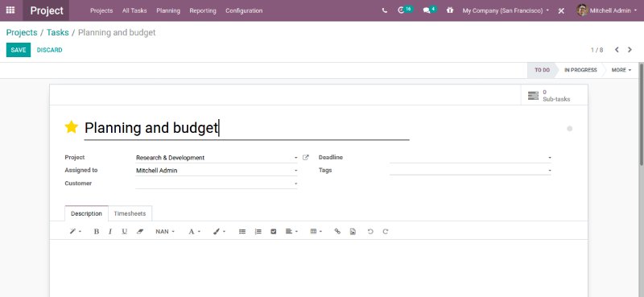The height and width of the screenshot is (297, 644).
Task: Open My Company (San Francisco) switcher
Action: coord(506,10)
